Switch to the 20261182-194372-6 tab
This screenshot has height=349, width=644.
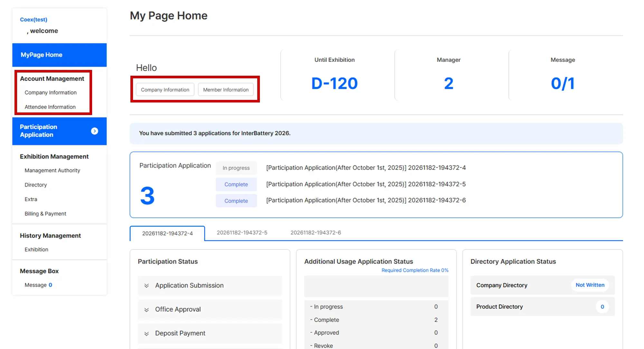pos(316,233)
